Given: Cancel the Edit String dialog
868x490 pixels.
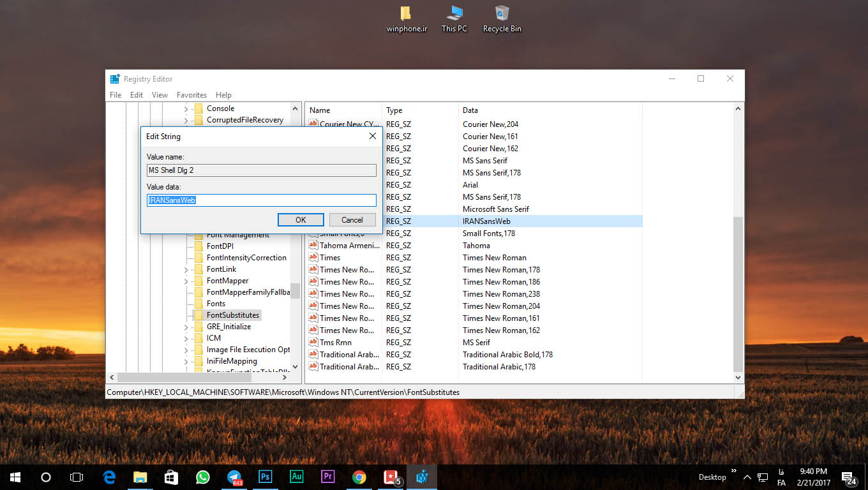Looking at the screenshot, I should tap(352, 219).
